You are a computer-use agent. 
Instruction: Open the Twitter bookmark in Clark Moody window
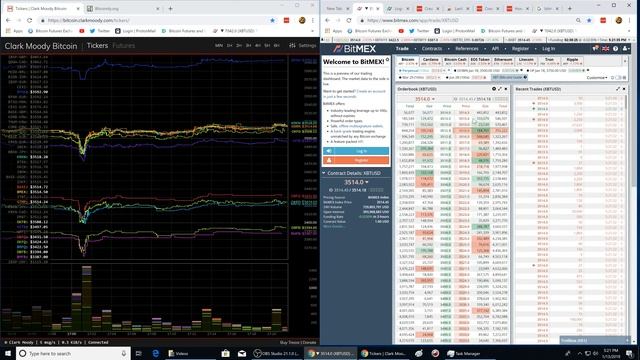tap(100, 31)
